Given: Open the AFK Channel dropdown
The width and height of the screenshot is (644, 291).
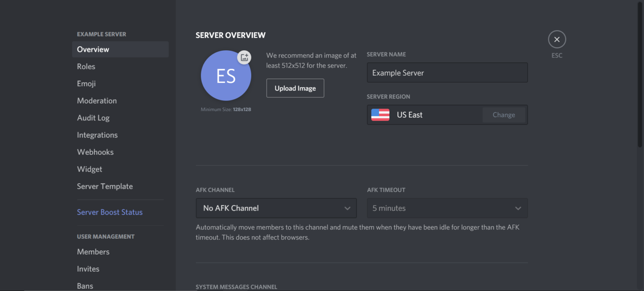Looking at the screenshot, I should coord(276,208).
